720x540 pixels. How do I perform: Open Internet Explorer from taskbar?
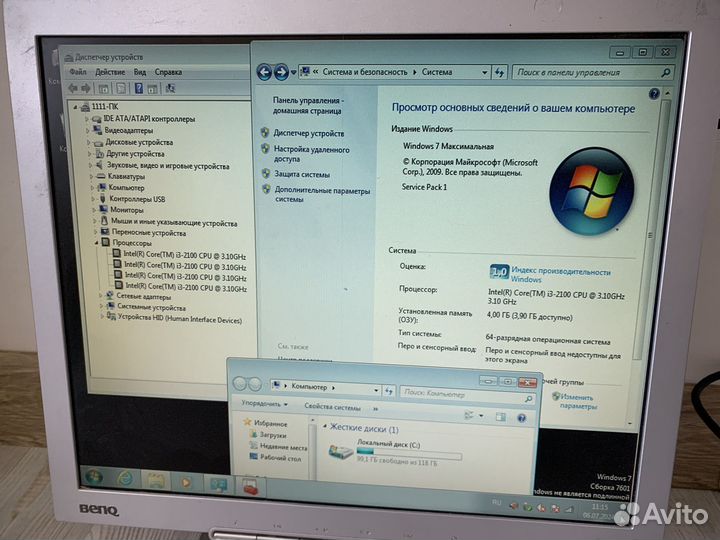click(x=125, y=479)
